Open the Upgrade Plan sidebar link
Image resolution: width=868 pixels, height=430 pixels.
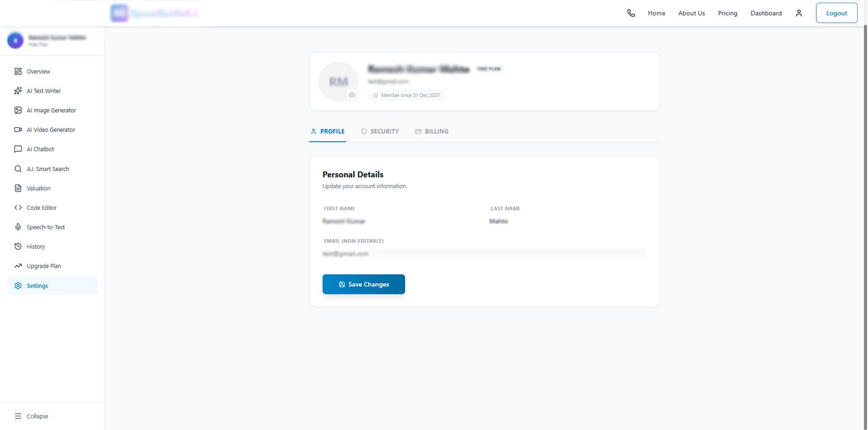[52, 266]
